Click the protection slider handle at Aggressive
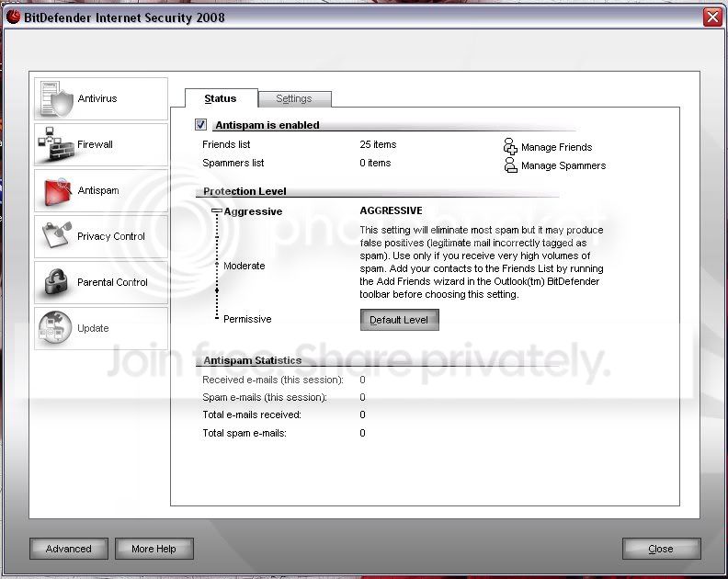 click(x=216, y=211)
